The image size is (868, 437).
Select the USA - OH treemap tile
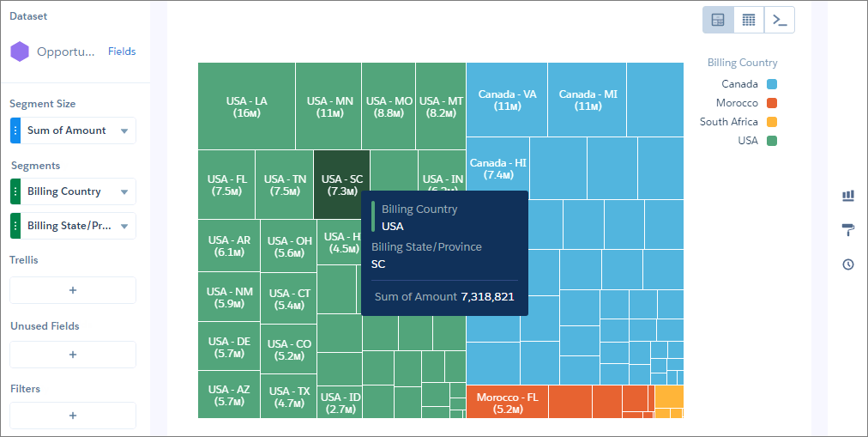(x=289, y=246)
